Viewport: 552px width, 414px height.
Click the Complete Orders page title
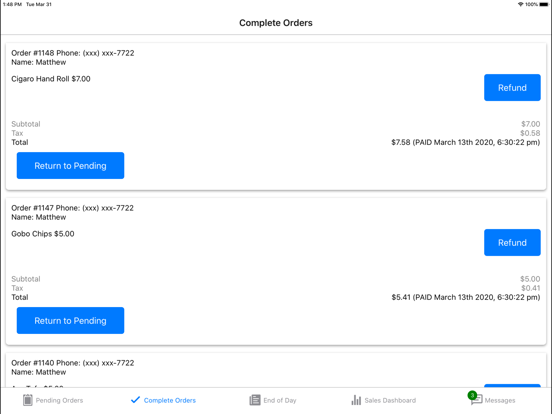(x=276, y=23)
